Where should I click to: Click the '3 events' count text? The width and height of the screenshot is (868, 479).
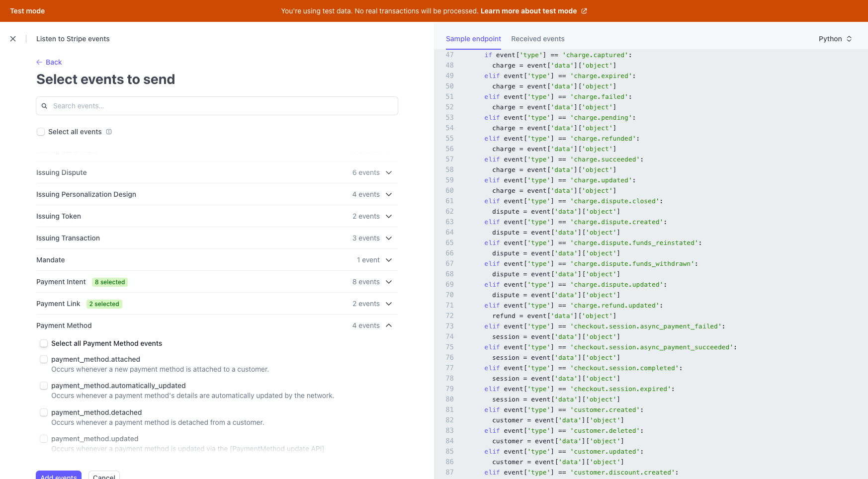click(x=366, y=238)
